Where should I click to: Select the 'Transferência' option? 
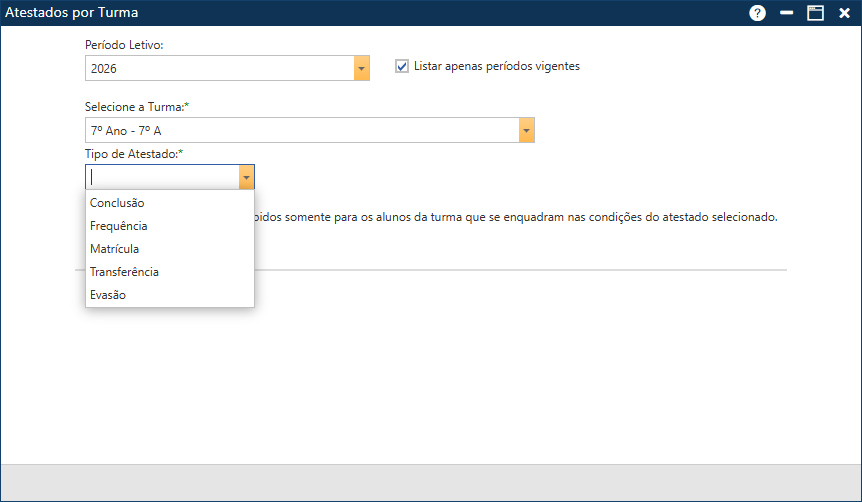coord(124,272)
